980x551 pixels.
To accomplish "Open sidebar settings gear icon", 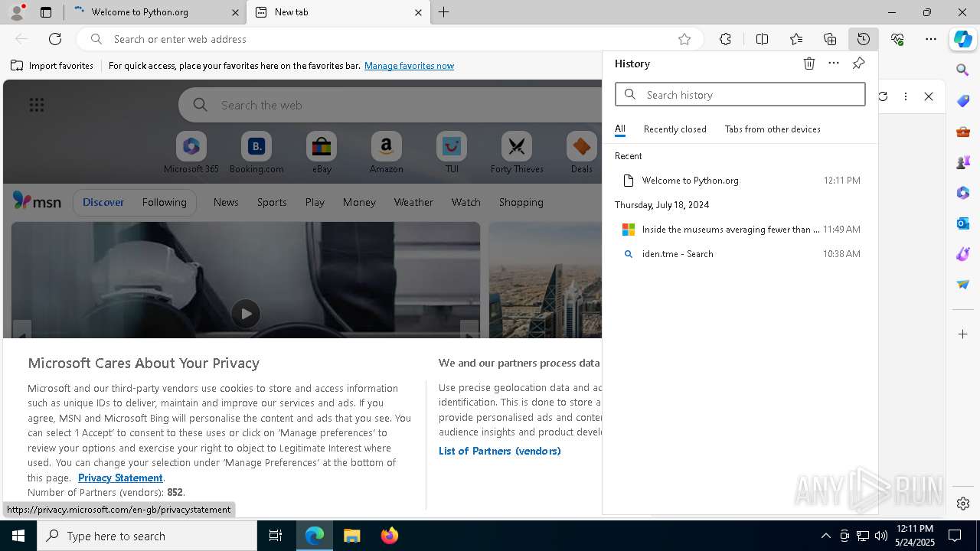I will pyautogui.click(x=963, y=503).
